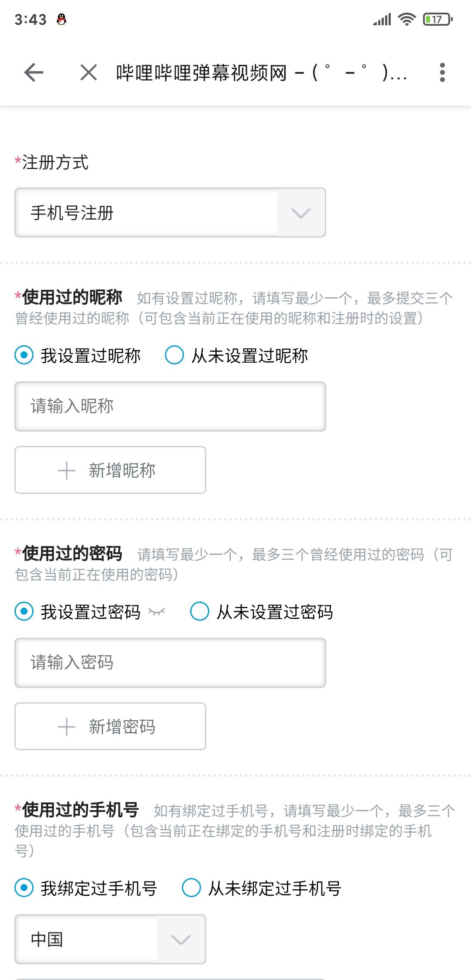Tap the back arrow icon
Image resolution: width=471 pixels, height=980 pixels.
(x=34, y=72)
